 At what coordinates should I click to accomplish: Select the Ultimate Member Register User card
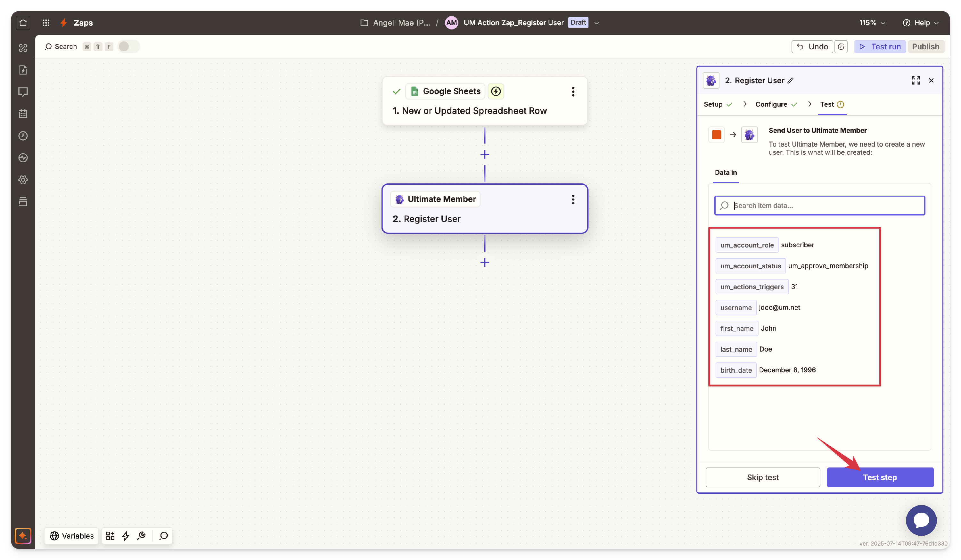[484, 208]
